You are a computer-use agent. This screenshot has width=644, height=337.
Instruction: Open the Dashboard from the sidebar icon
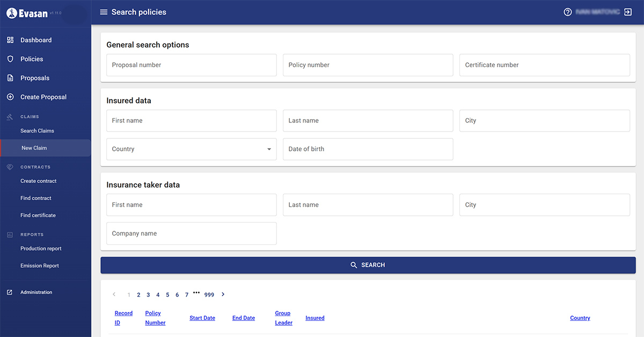[10, 40]
